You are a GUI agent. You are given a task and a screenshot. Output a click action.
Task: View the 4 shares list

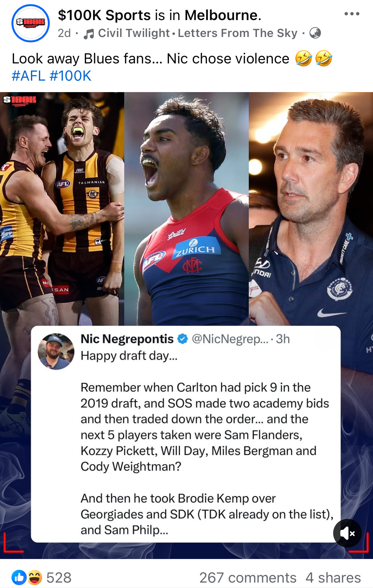(333, 577)
